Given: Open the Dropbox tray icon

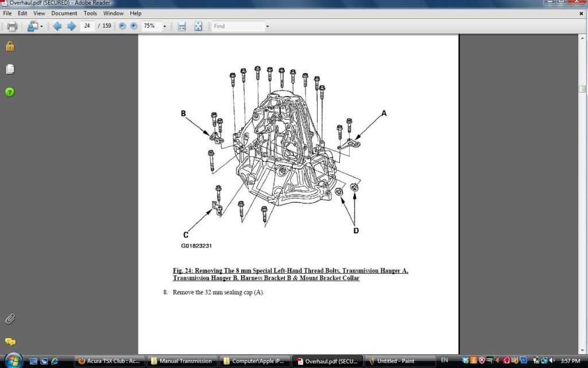Looking at the screenshot, I should pyautogui.click(x=466, y=361).
